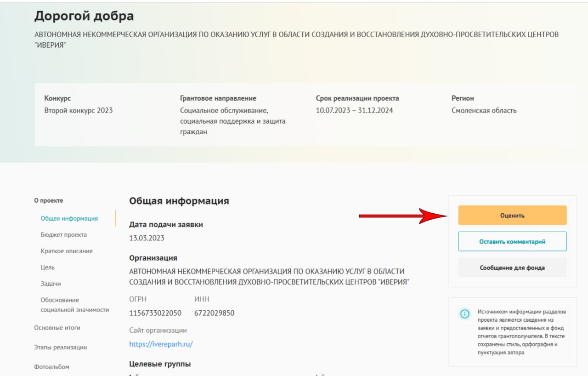Click the project title Дорогой добра

(84, 17)
